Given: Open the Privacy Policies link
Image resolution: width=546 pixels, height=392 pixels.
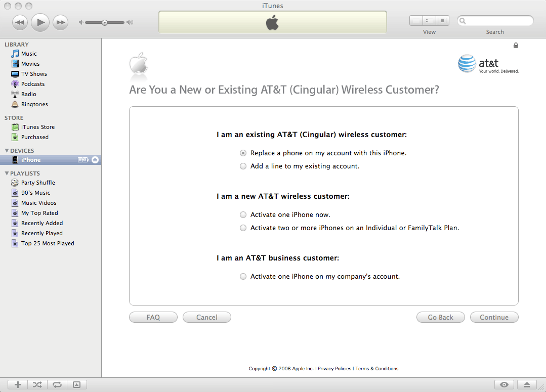Looking at the screenshot, I should tap(334, 368).
